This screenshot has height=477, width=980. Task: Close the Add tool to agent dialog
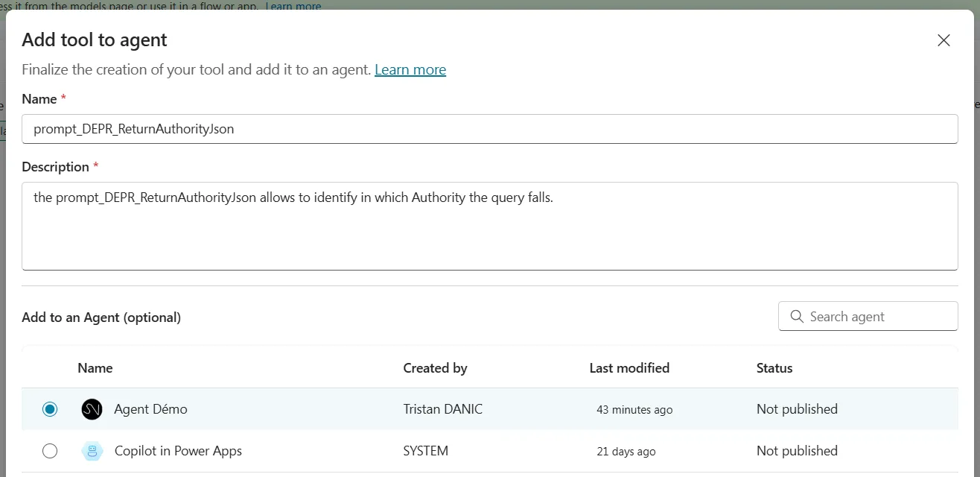point(944,40)
